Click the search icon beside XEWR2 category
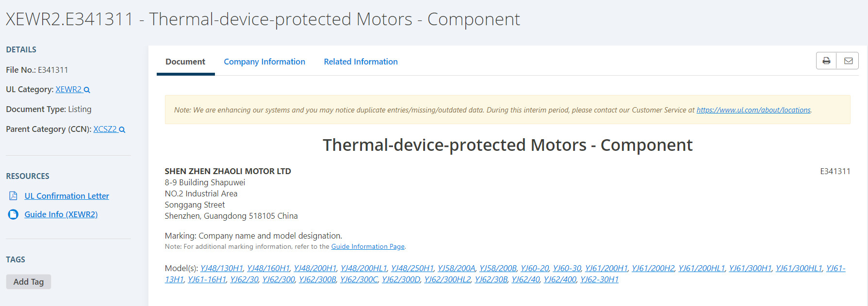The image size is (868, 306). [x=87, y=90]
